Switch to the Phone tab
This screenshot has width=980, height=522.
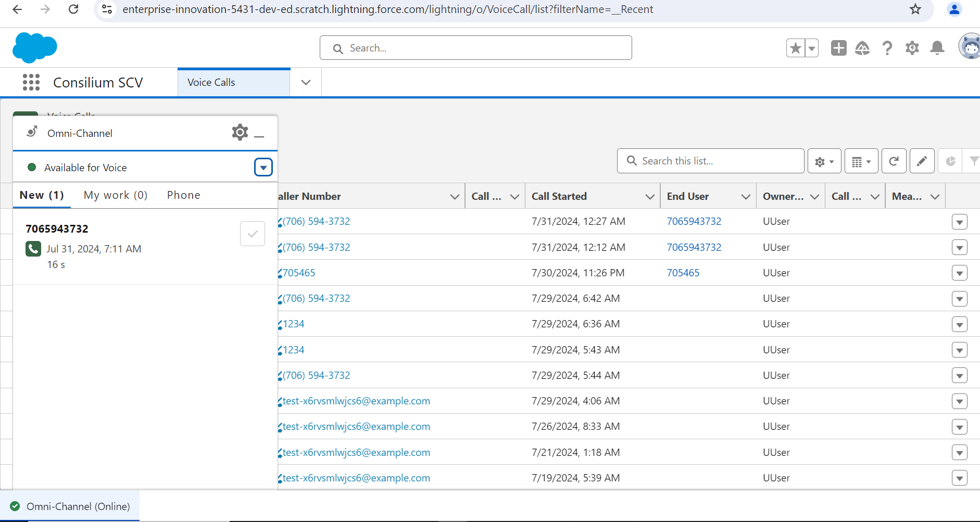[x=183, y=195]
